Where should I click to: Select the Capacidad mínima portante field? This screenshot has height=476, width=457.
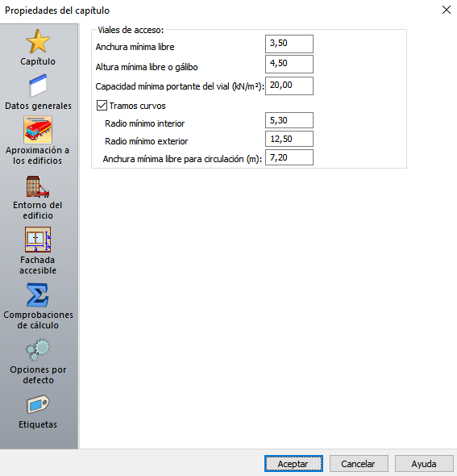tap(289, 86)
